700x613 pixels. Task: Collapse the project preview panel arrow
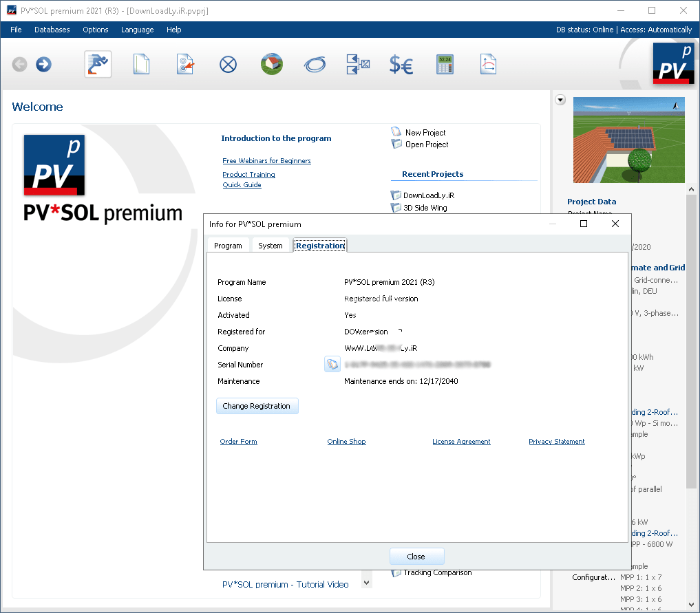(x=560, y=100)
